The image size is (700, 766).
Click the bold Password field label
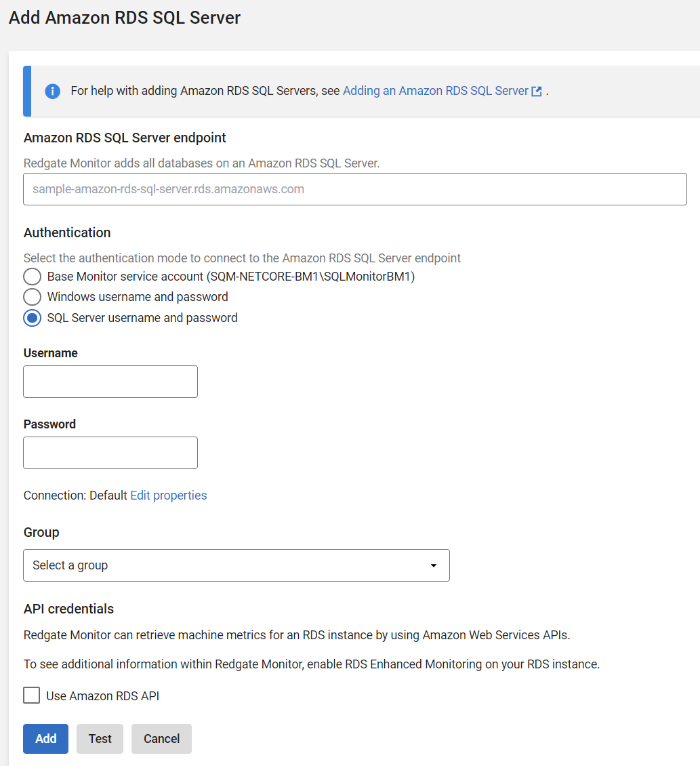(49, 424)
